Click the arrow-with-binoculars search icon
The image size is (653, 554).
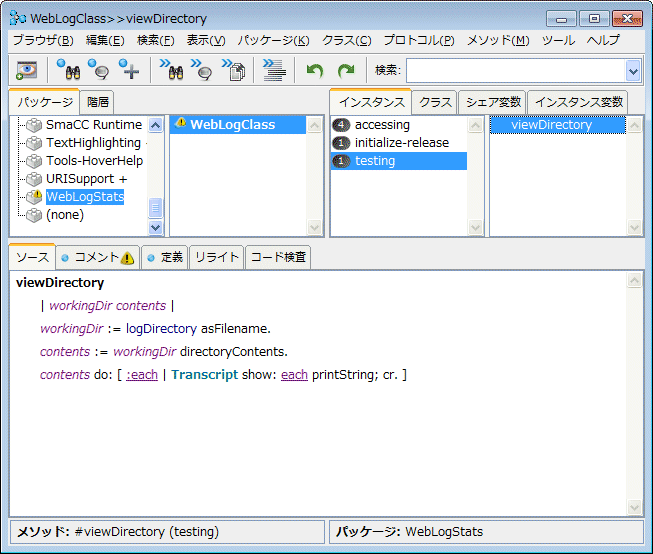[x=171, y=70]
